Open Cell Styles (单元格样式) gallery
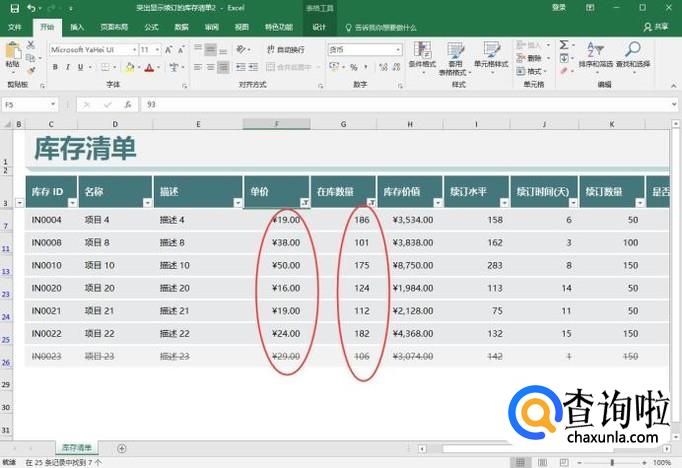The image size is (682, 468). 490,56
